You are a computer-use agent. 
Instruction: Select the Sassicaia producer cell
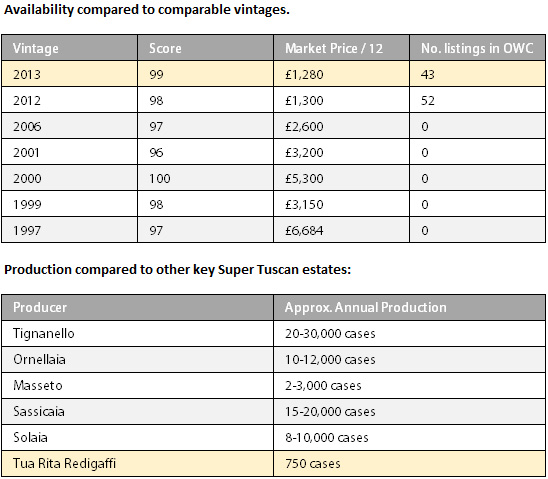click(137, 412)
